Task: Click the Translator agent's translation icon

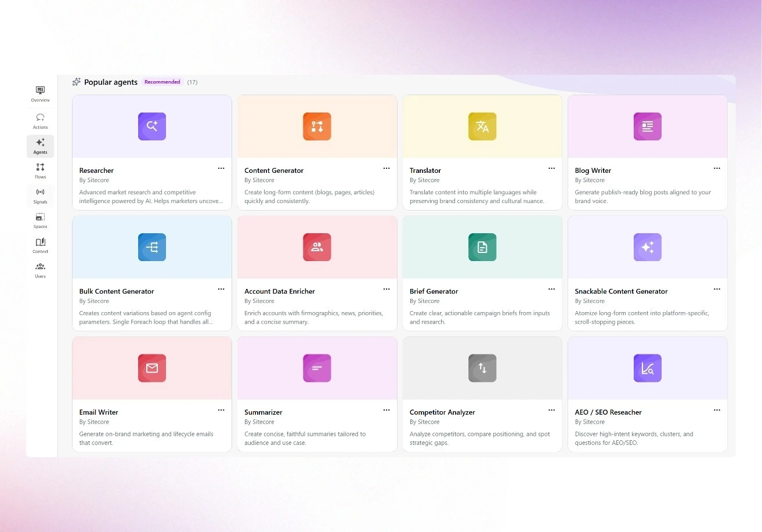Action: click(x=482, y=126)
